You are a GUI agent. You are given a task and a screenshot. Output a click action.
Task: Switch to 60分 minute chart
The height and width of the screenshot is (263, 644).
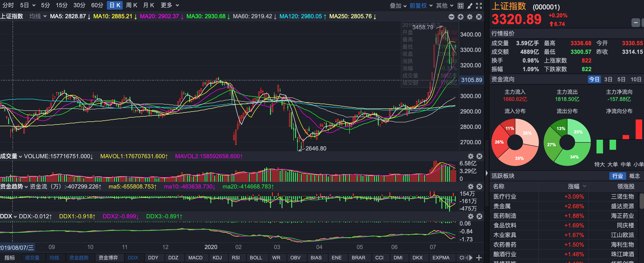[97, 5]
